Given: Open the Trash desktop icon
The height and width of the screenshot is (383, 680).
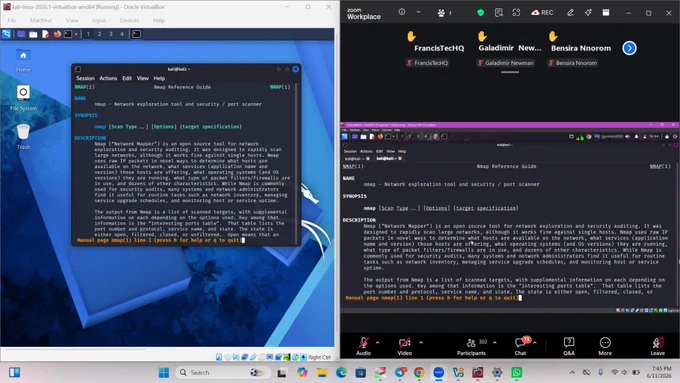Looking at the screenshot, I should point(23,137).
